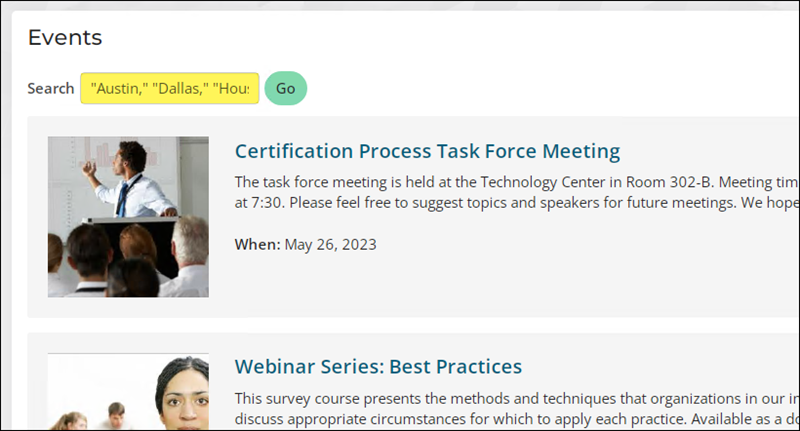The width and height of the screenshot is (800, 431).
Task: Open Webinar Series: Best Practices link
Action: (378, 367)
